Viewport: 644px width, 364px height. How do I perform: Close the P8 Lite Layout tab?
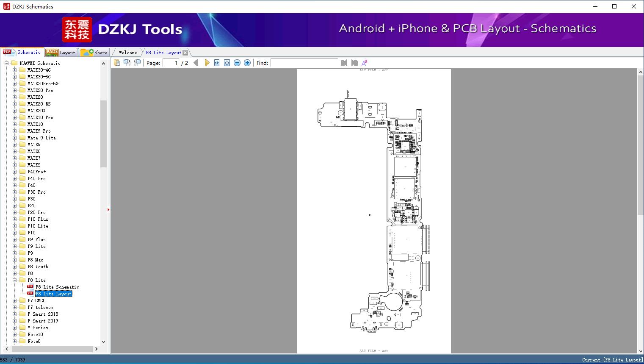tap(185, 53)
